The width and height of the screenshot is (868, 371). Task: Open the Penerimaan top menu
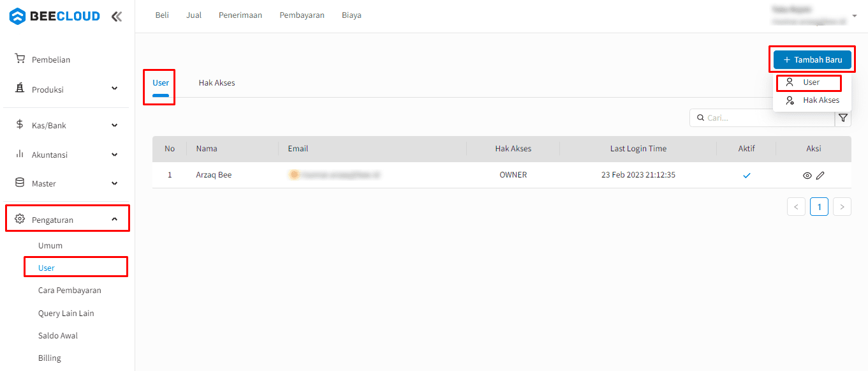240,15
